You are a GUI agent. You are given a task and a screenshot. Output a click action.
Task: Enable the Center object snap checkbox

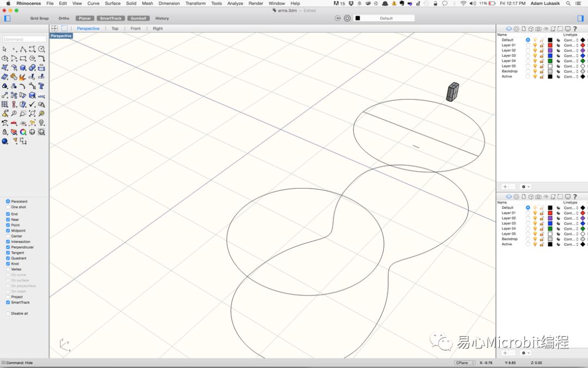8,236
